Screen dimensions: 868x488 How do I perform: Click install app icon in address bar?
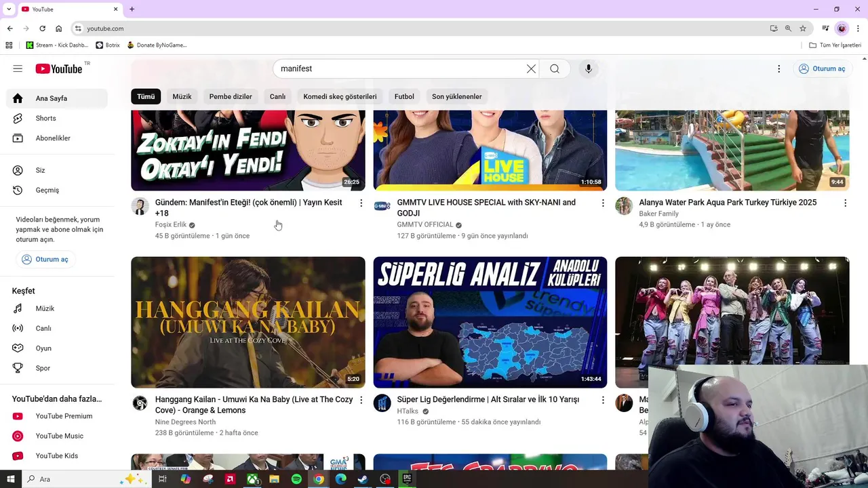[x=774, y=28]
